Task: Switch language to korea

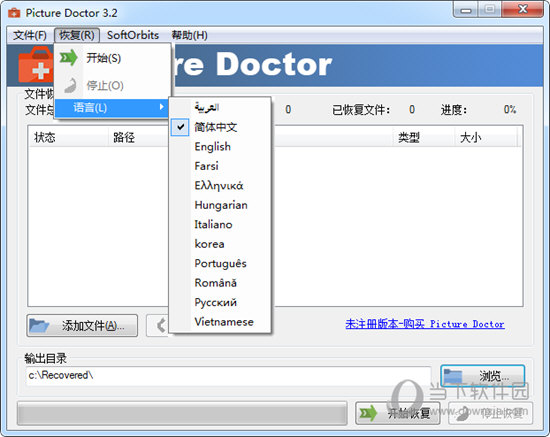Action: (220, 244)
